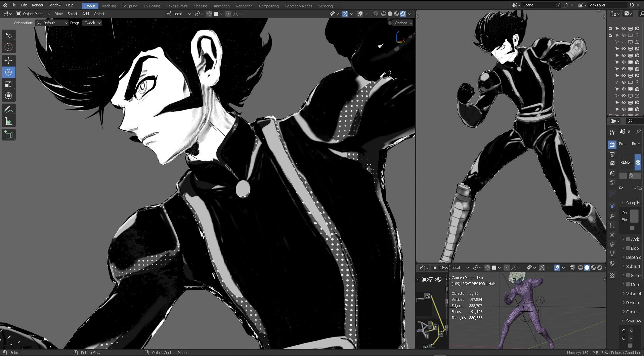Select the Scale tool
Image resolution: width=644 pixels, height=356 pixels.
9,84
